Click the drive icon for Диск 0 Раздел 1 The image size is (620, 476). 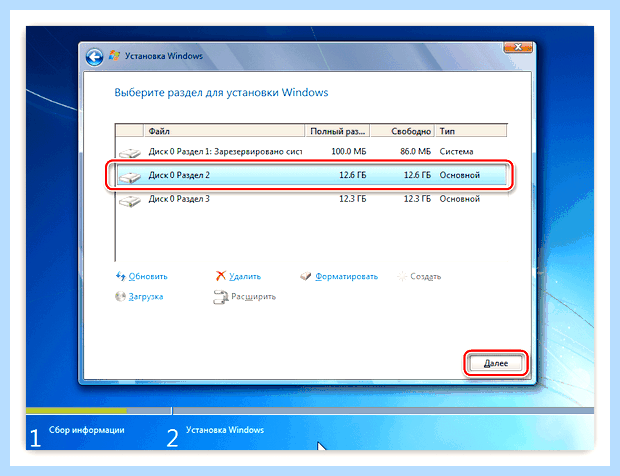[x=130, y=153]
